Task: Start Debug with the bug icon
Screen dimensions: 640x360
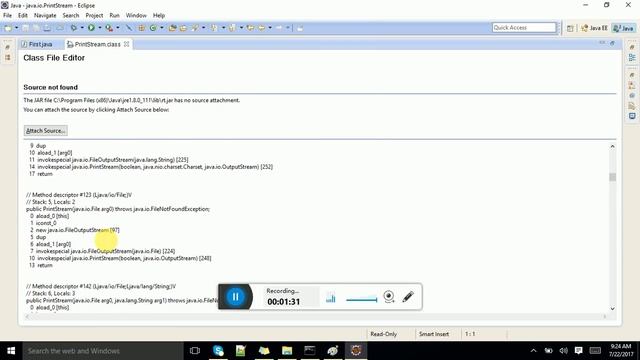Action: pos(74,28)
